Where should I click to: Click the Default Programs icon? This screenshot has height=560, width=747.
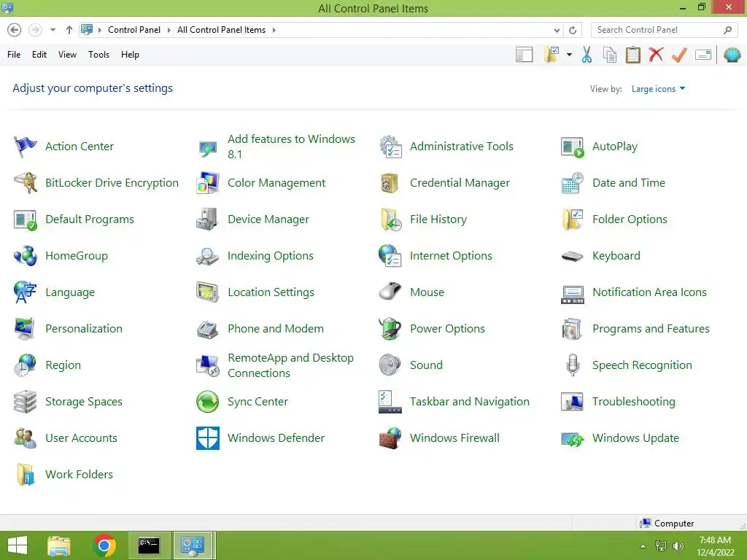[26, 219]
